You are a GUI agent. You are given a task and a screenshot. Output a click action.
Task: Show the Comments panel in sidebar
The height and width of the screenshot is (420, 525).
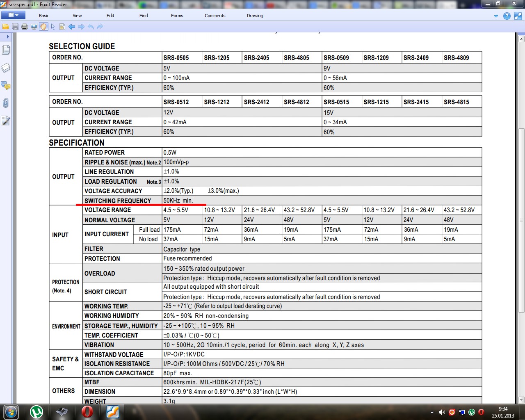tap(6, 85)
